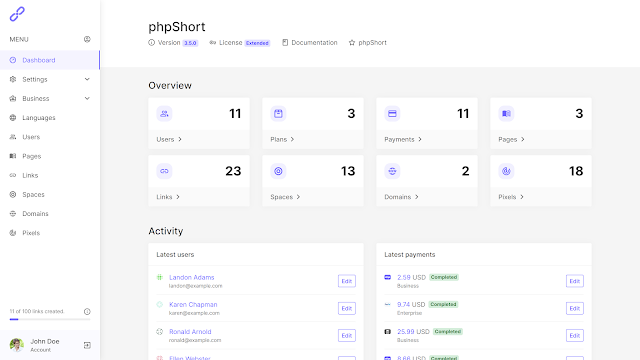Open Pages link in overview card
This screenshot has height=360, width=640.
511,139
